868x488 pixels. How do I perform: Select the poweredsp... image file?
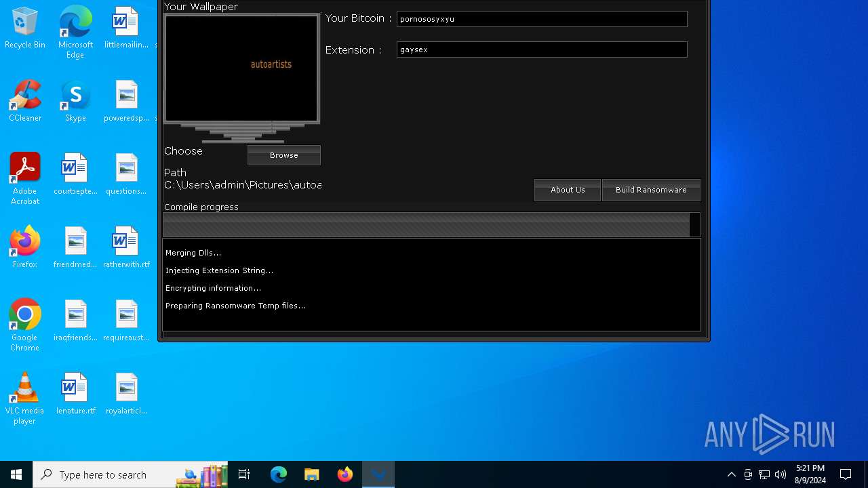pyautogui.click(x=126, y=102)
